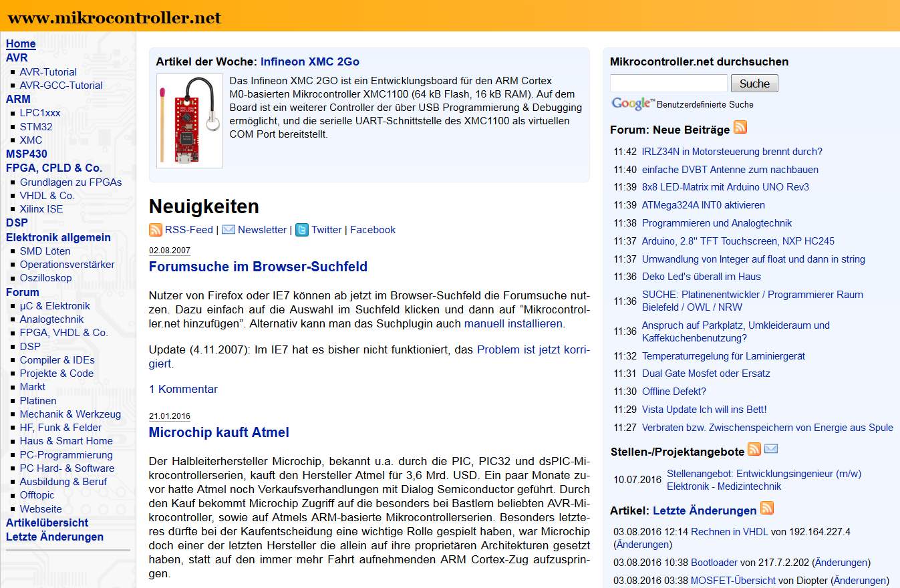Open µC & Elektronik forum link
900x588 pixels.
pos(55,306)
